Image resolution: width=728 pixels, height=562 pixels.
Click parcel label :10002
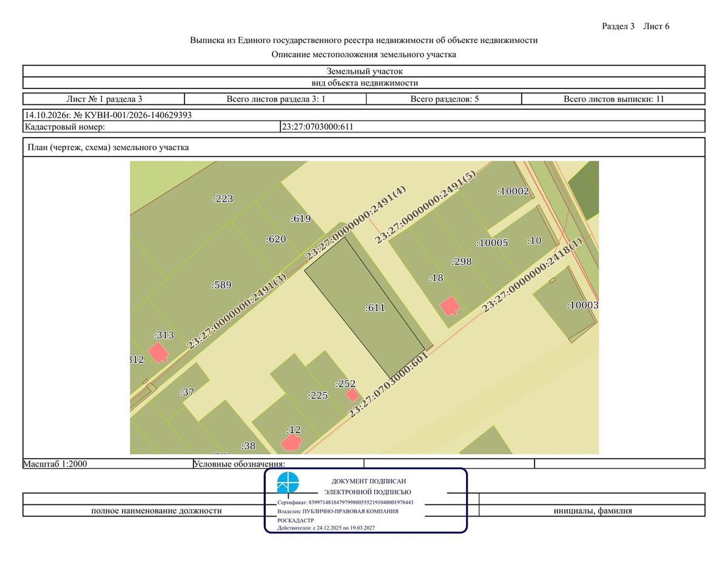(x=513, y=191)
